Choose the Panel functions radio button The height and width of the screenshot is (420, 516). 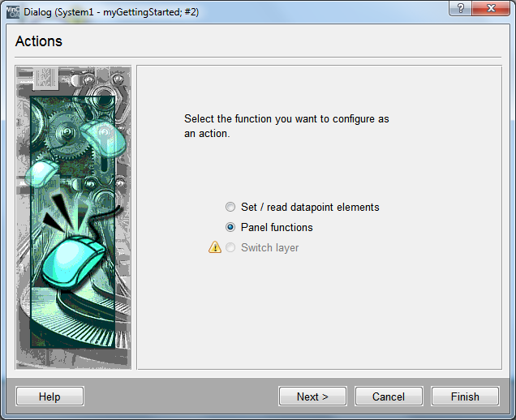tap(231, 227)
